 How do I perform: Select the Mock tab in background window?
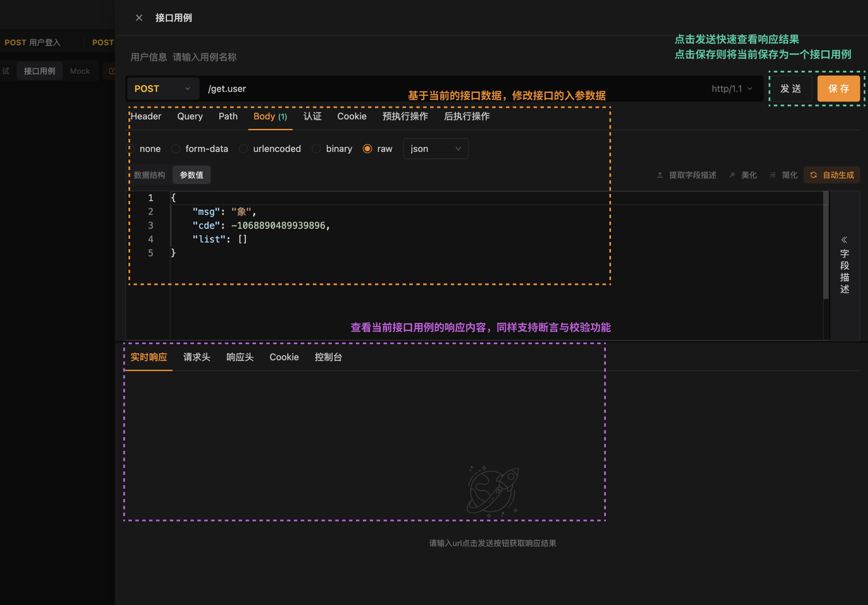click(80, 71)
